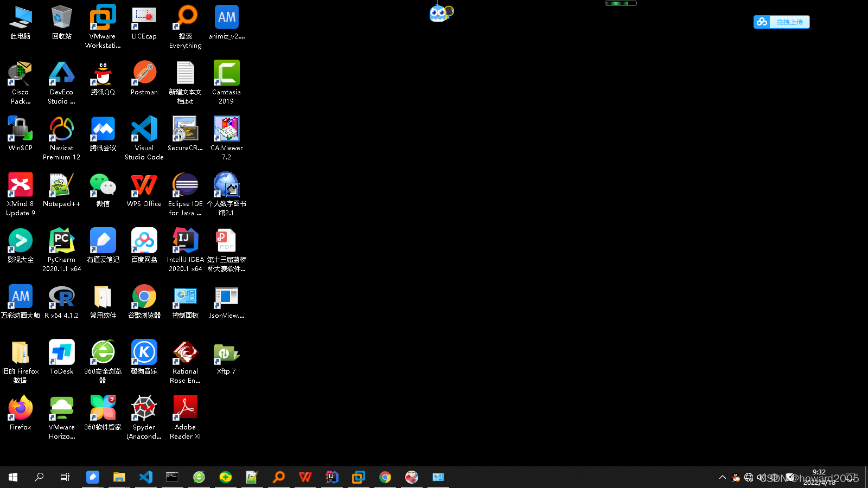Open Cisco Packet Tracer shortcut
The image size is (868, 488).
pos(21,82)
